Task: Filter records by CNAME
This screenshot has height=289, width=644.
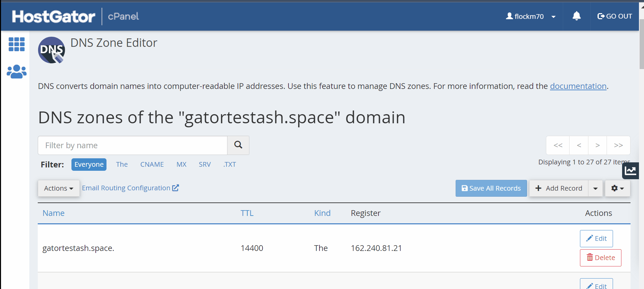Action: click(x=152, y=164)
